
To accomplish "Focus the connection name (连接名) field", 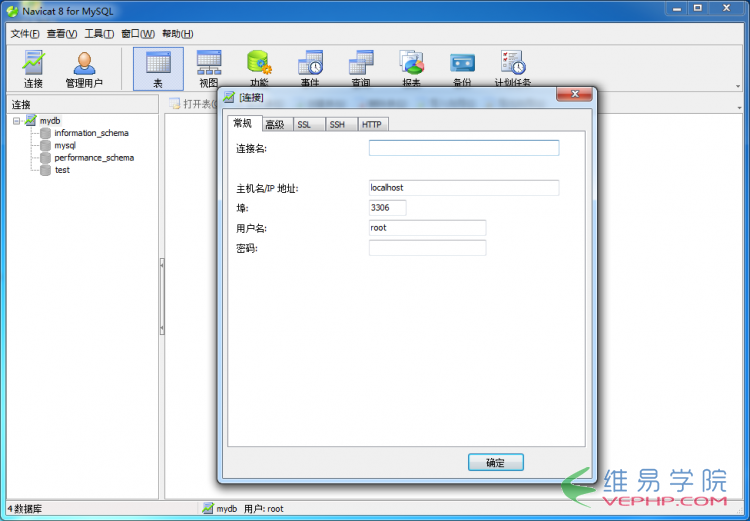I will pos(464,148).
